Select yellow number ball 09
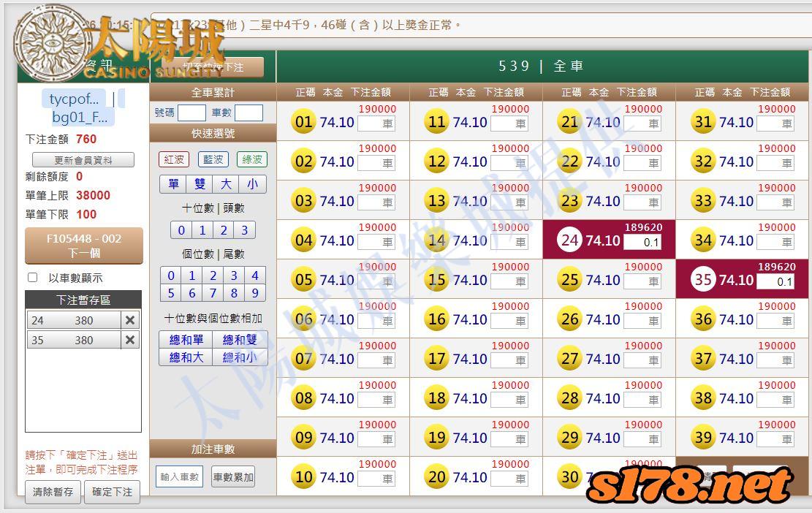The height and width of the screenshot is (513, 812). 303,438
